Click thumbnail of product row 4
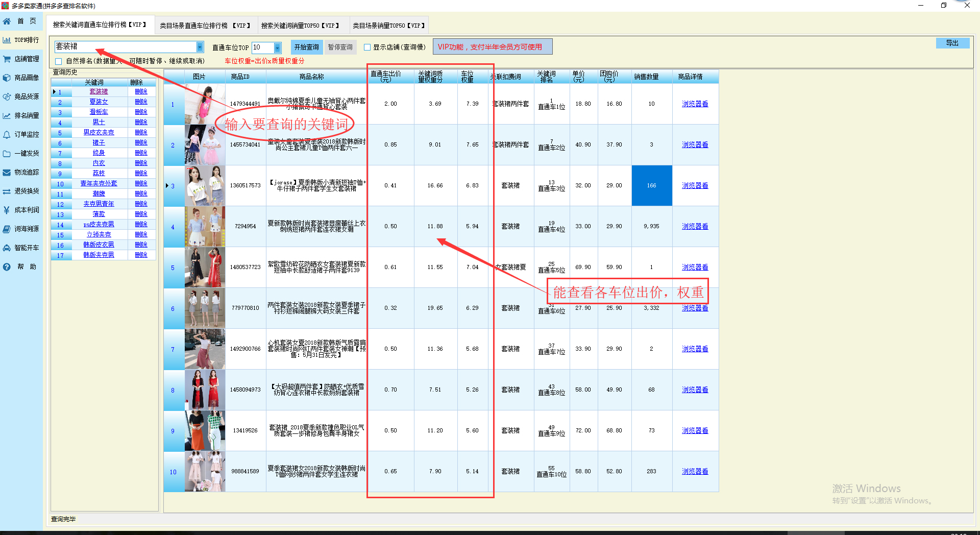This screenshot has width=980, height=535. point(205,227)
